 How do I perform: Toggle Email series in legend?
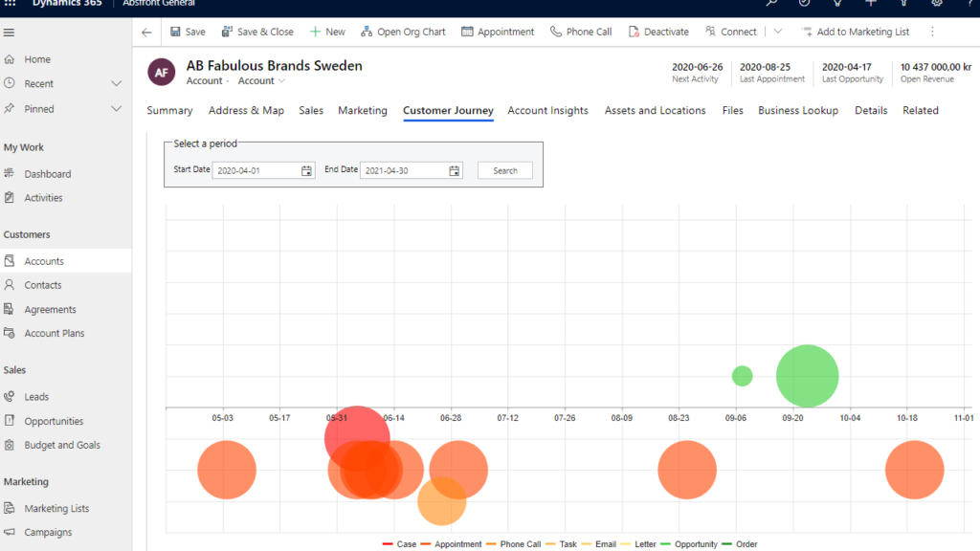pos(598,544)
